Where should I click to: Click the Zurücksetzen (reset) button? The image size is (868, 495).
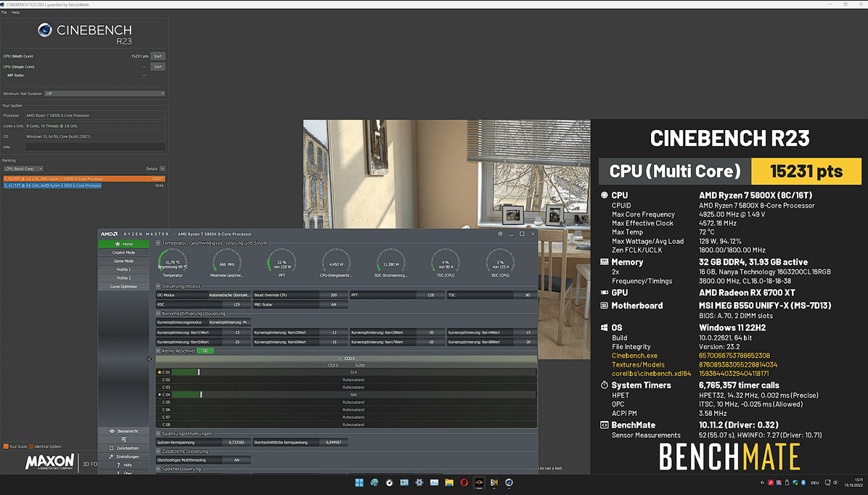coord(123,448)
